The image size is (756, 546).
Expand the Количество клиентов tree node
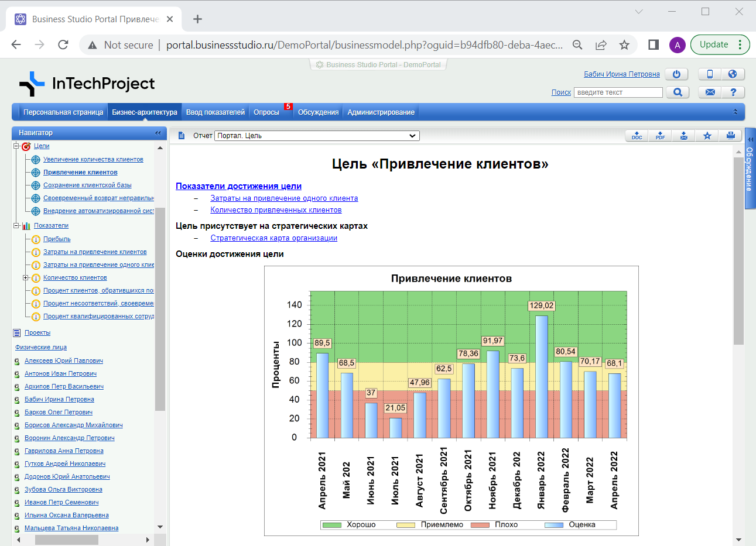[26, 278]
